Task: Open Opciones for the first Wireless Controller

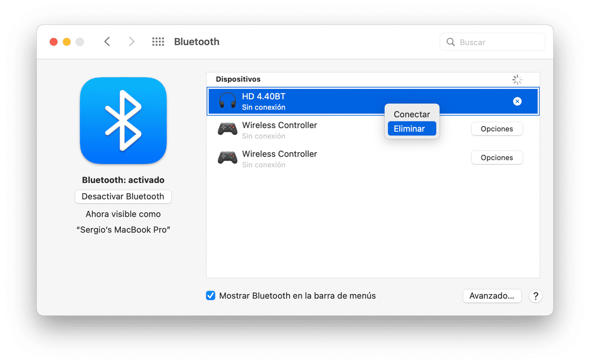Action: pos(496,129)
